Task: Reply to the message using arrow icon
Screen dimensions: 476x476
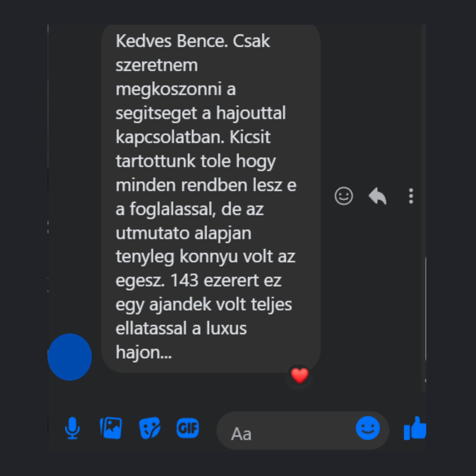Action: [377, 196]
